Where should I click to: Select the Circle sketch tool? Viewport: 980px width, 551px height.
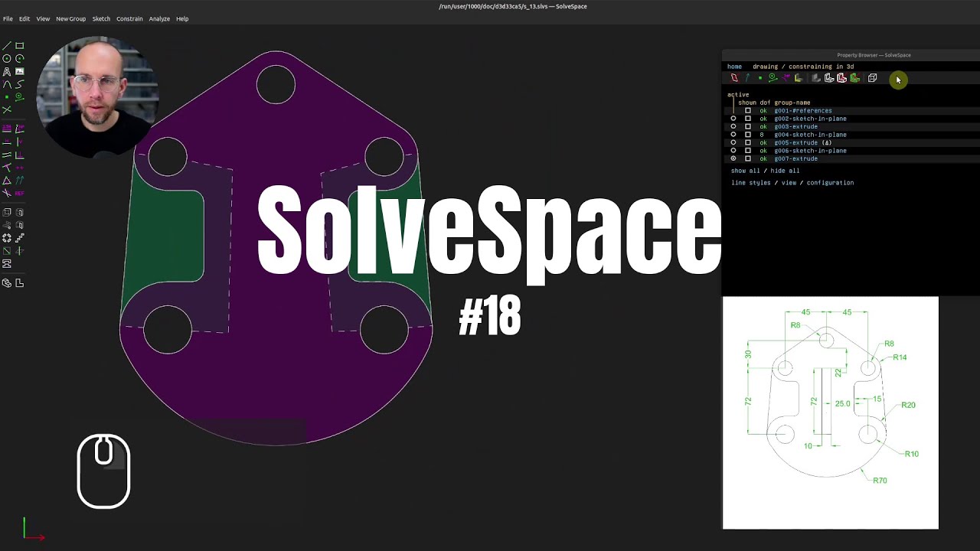(x=7, y=59)
